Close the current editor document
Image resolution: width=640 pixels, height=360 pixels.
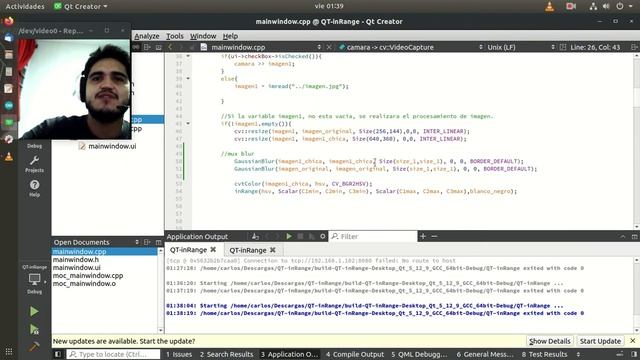[x=329, y=47]
